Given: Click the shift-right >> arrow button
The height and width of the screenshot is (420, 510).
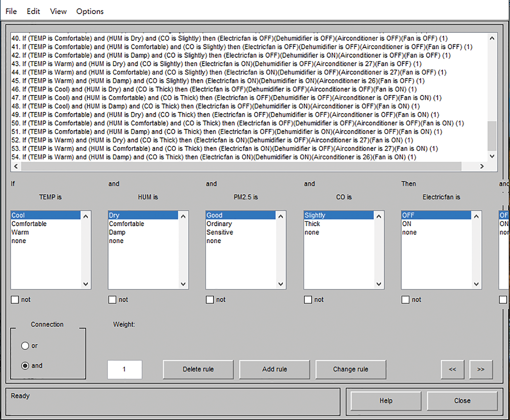Looking at the screenshot, I should tap(481, 369).
